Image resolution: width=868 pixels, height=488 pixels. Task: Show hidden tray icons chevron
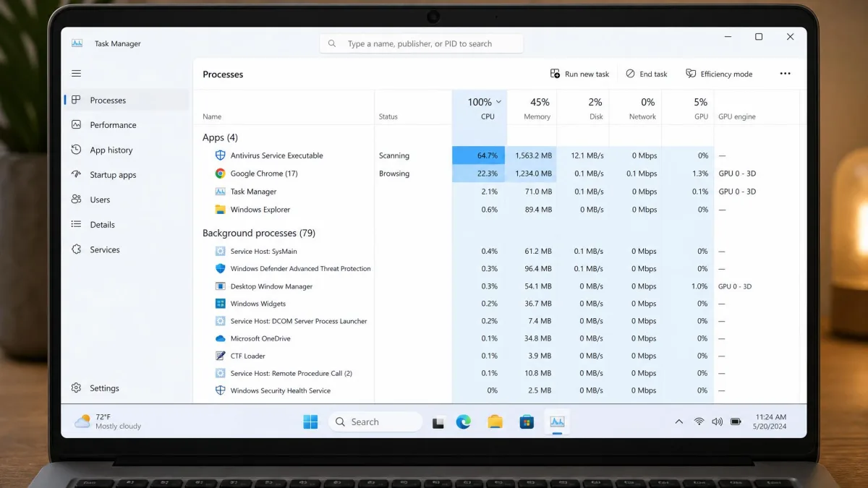pyautogui.click(x=678, y=421)
